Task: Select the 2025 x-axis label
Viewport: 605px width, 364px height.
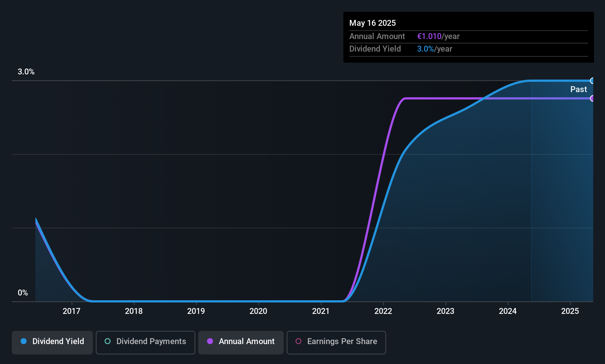Action: click(x=570, y=311)
